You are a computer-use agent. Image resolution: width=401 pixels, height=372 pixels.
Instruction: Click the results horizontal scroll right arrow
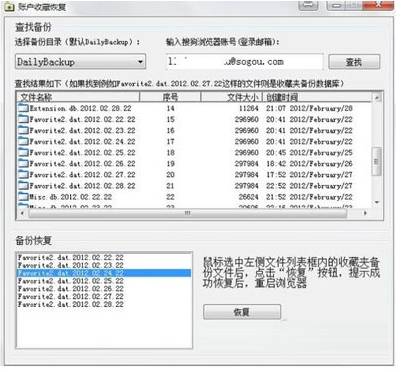click(365, 213)
